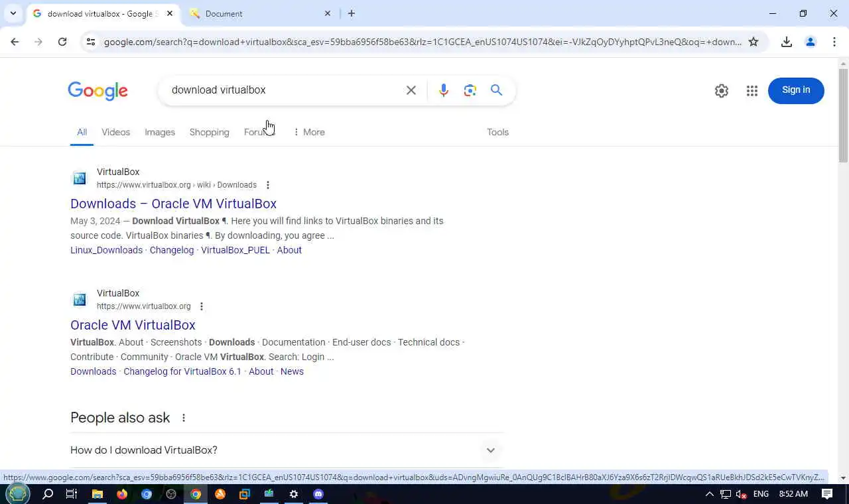Viewport: 849px width, 504px height.
Task: Show hidden system tray icons
Action: [x=709, y=494]
